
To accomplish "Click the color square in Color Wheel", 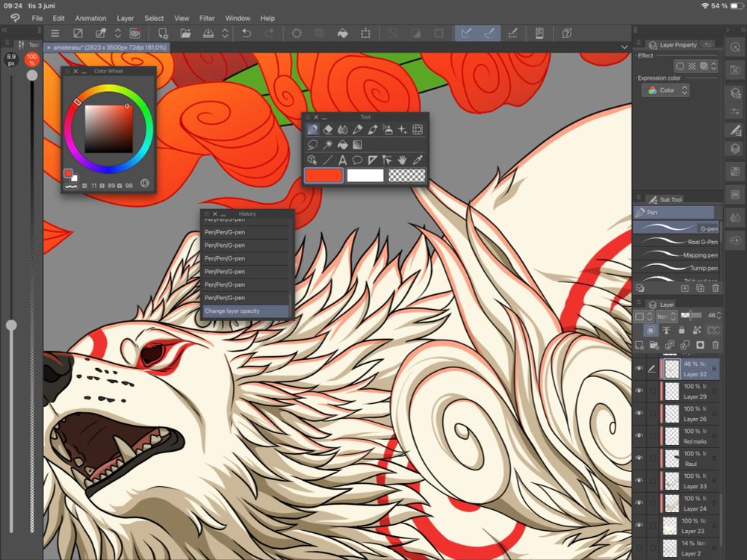I will (108, 128).
